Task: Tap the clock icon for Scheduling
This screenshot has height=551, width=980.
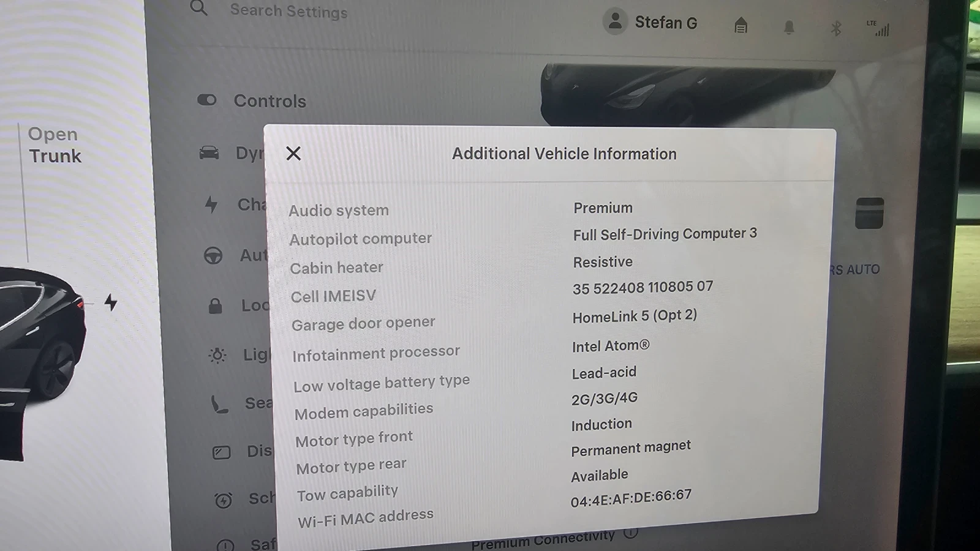Action: tap(224, 499)
